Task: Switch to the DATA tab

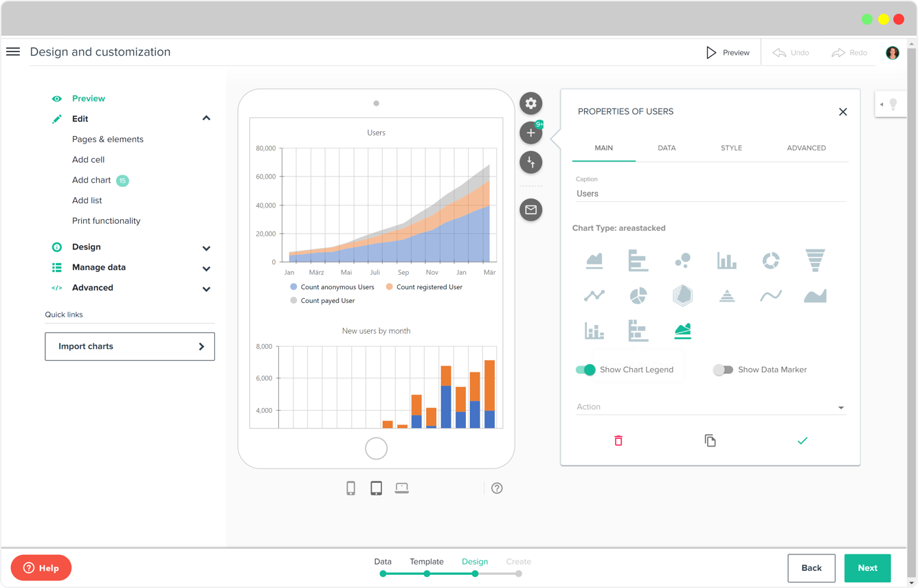Action: pos(667,148)
